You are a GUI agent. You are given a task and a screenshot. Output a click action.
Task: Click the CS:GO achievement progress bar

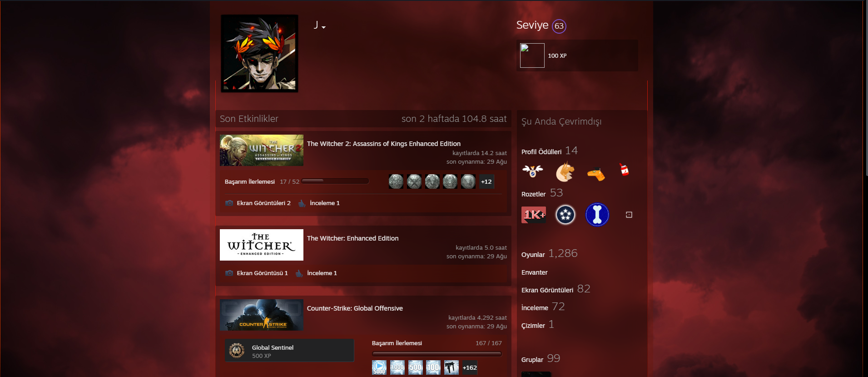(x=437, y=354)
